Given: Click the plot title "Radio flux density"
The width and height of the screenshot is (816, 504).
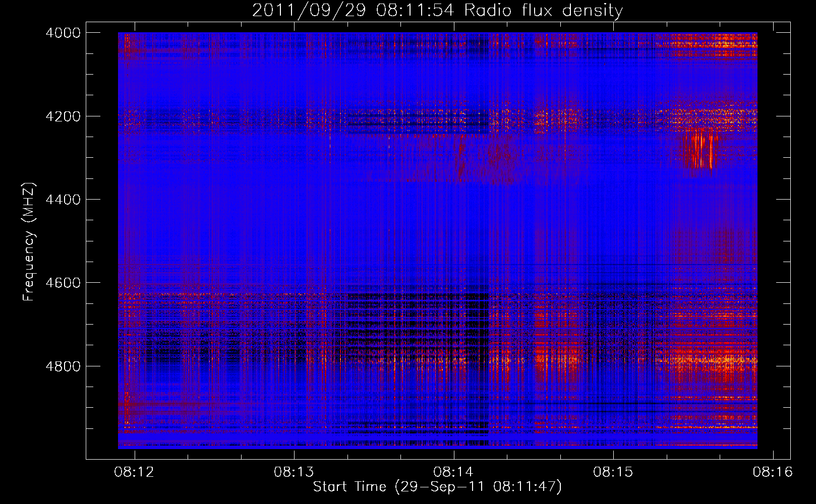Looking at the screenshot, I should point(543,10).
